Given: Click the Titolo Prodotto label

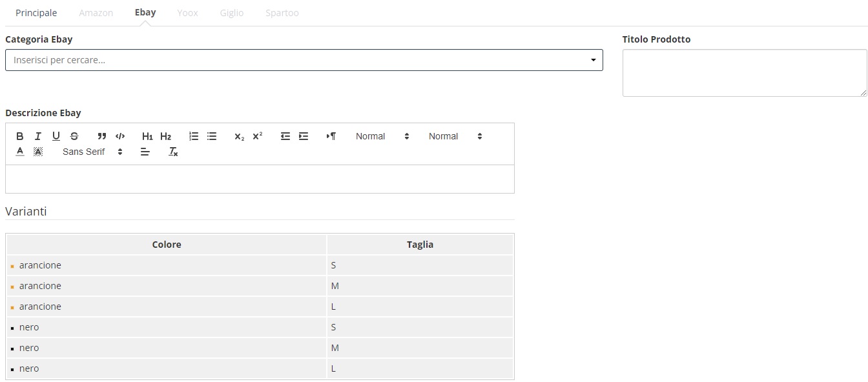Looking at the screenshot, I should (x=656, y=39).
